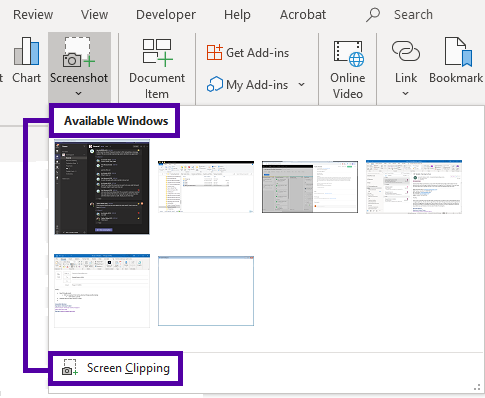Click the Screenshot camera icon

[78, 52]
